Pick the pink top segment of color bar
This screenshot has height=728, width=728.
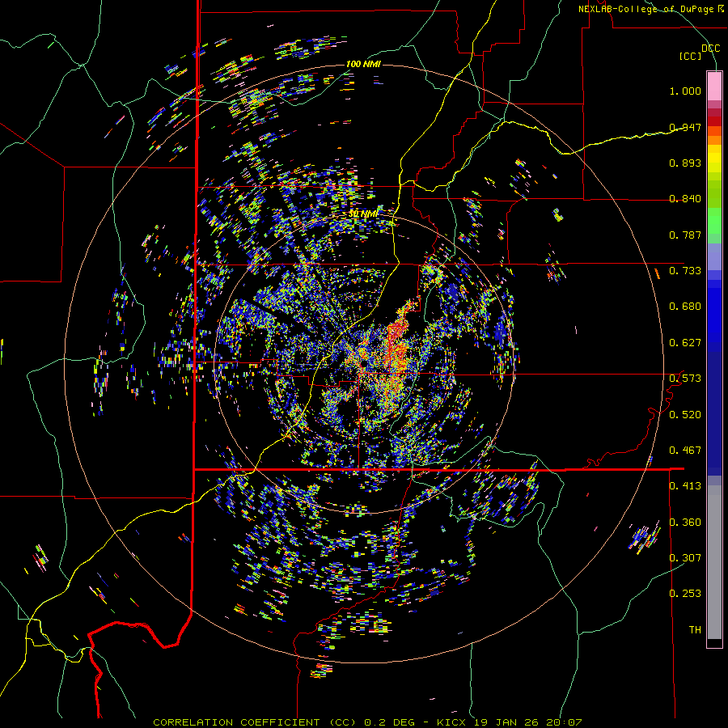pos(714,87)
